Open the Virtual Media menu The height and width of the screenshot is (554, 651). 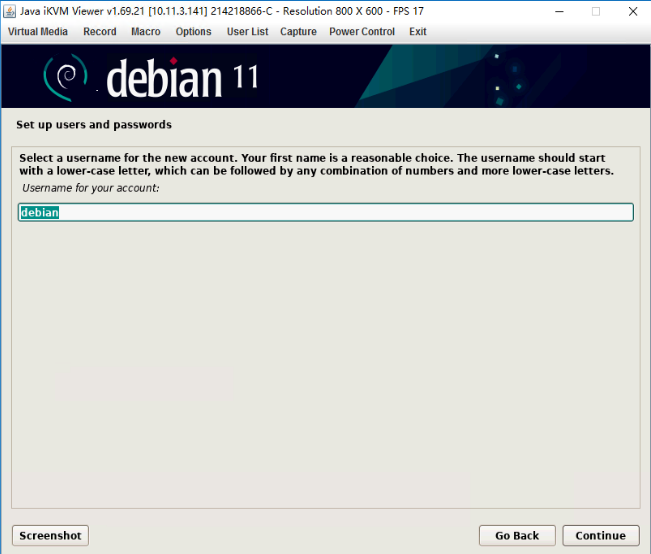(x=38, y=32)
